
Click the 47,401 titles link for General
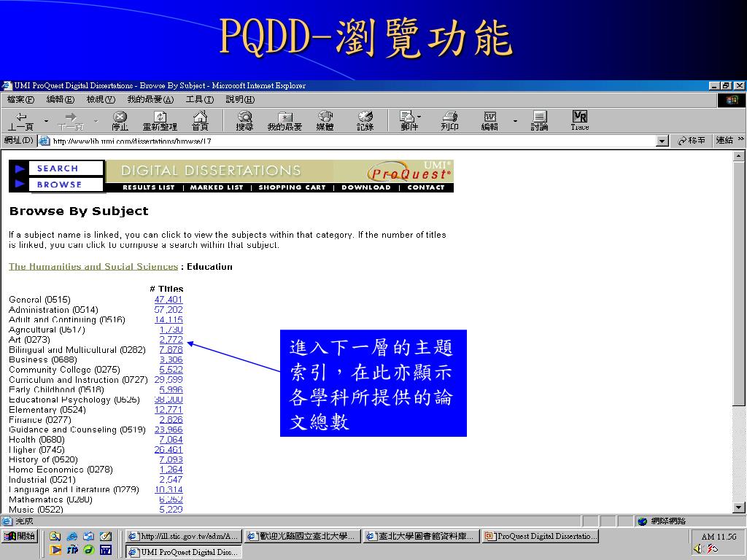[169, 300]
